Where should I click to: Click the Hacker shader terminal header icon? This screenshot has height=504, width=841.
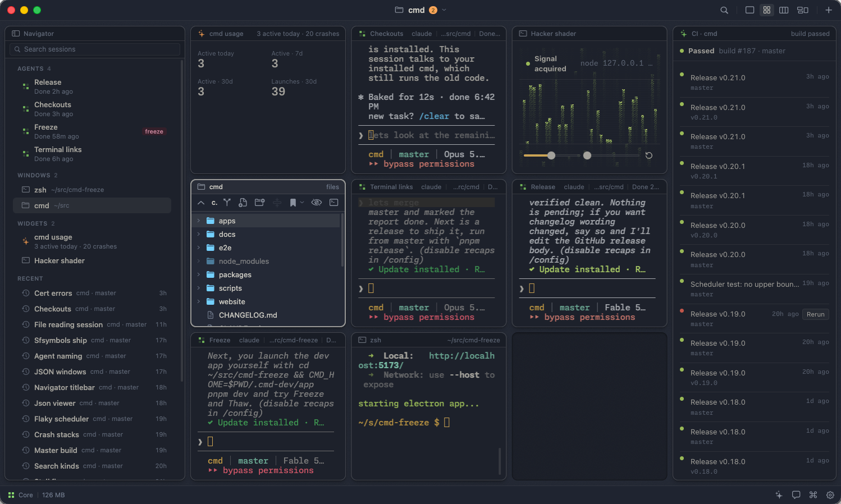coord(523,34)
